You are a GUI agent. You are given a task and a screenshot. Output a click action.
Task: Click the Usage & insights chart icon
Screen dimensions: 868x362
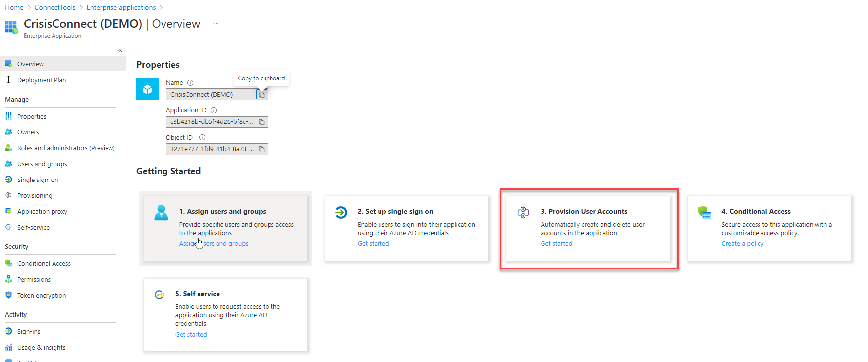tap(8, 347)
